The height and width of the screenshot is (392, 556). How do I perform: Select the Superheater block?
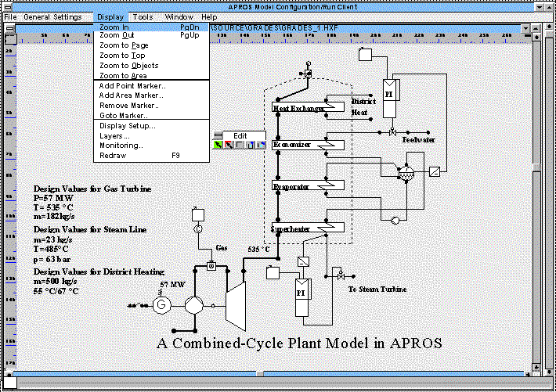pyautogui.click(x=308, y=228)
